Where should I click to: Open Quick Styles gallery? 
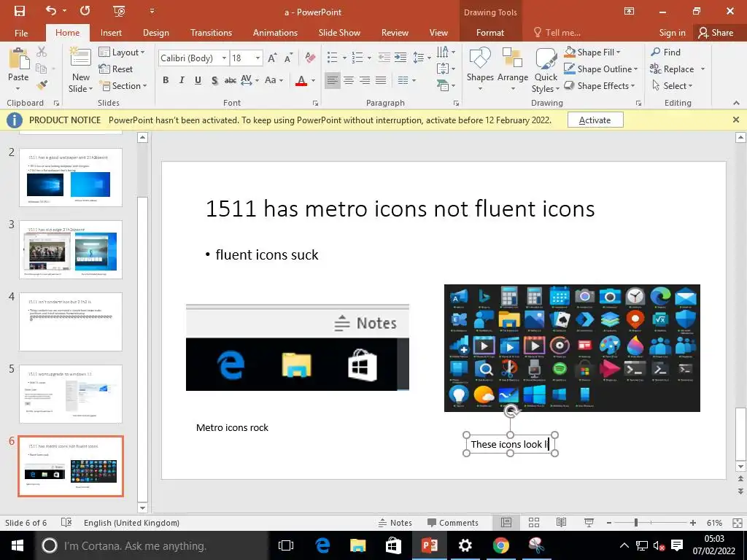546,70
